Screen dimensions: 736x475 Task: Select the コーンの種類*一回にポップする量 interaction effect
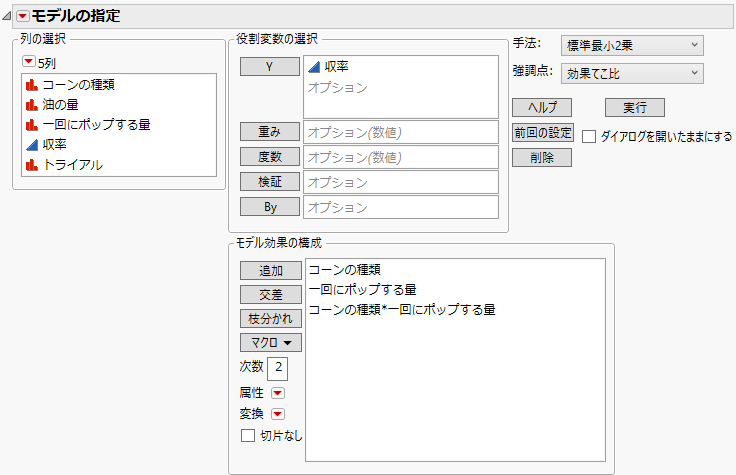[402, 310]
